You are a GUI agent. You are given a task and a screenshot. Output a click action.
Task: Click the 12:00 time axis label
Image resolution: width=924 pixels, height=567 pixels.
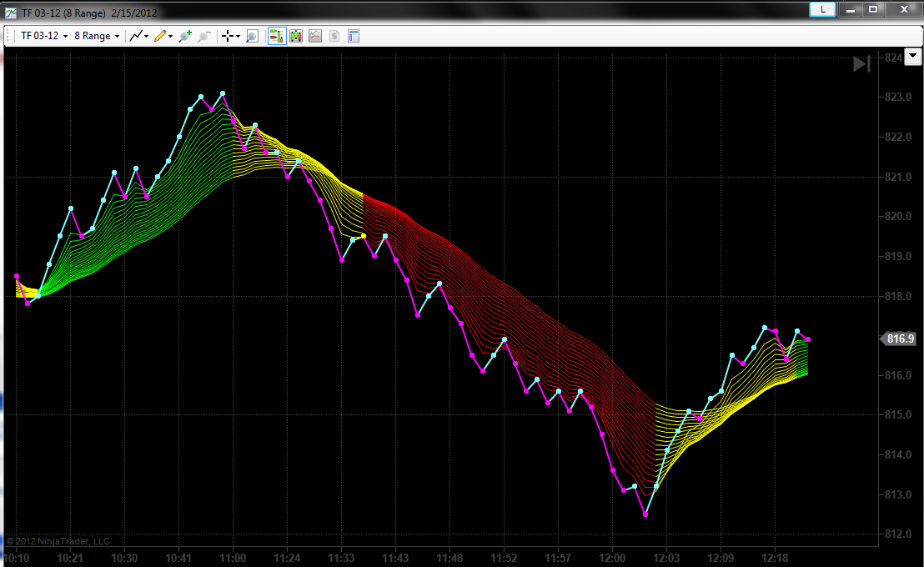(x=612, y=558)
